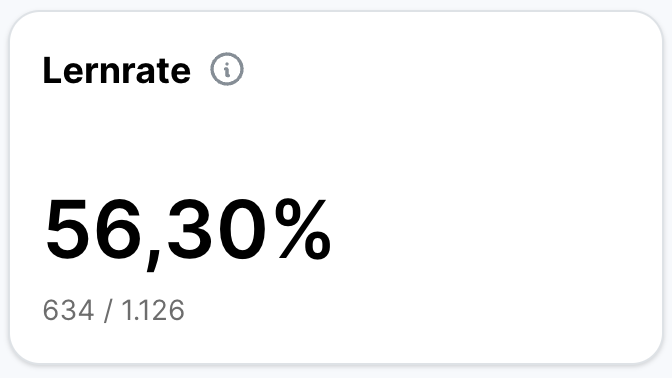Click the small i inside the gray circle
The width and height of the screenshot is (672, 378).
pos(227,69)
